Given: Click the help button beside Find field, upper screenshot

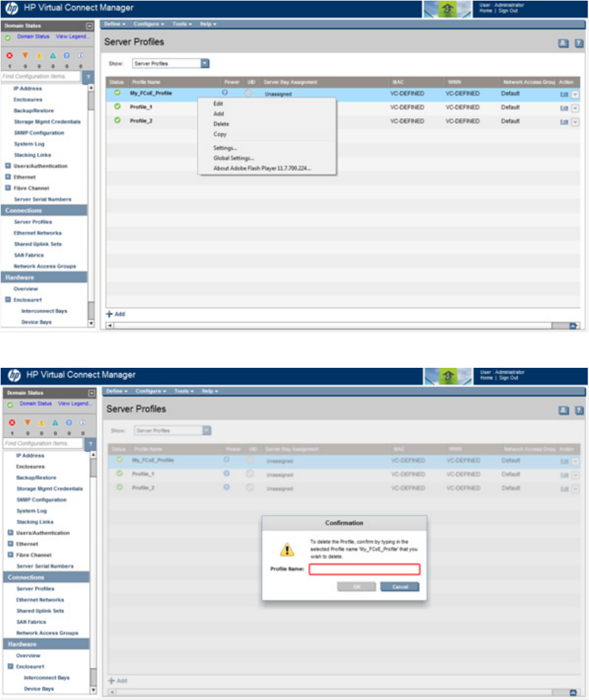Looking at the screenshot, I should 88,76.
